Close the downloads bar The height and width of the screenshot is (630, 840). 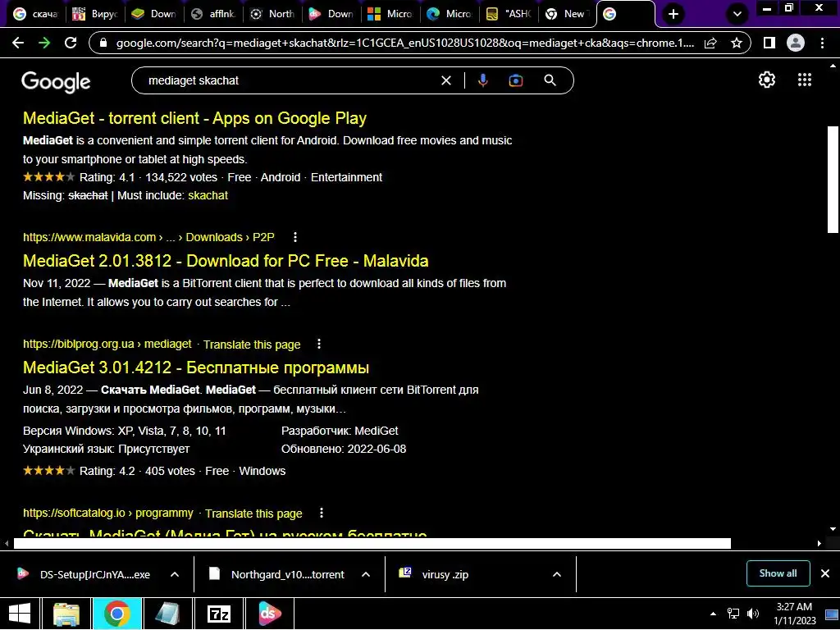coord(825,573)
